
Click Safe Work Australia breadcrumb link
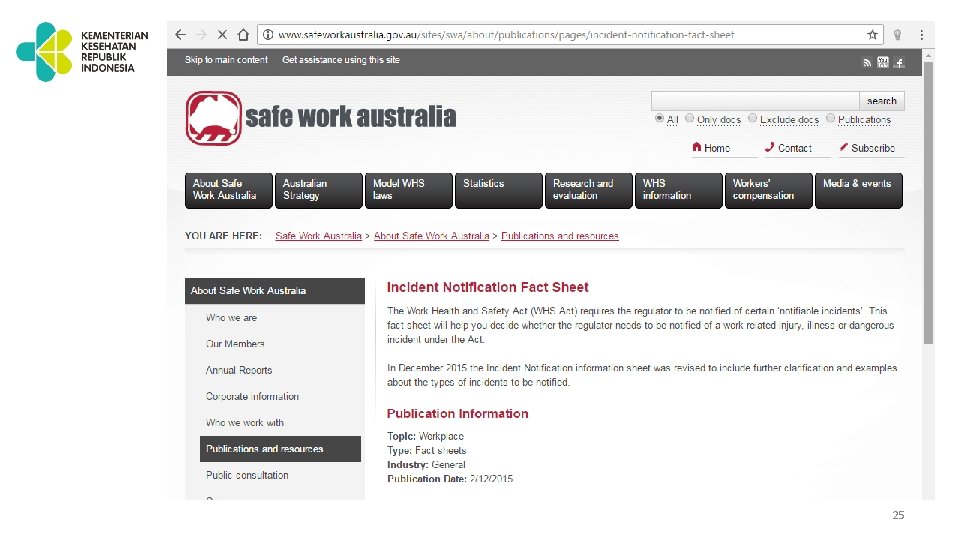[318, 236]
